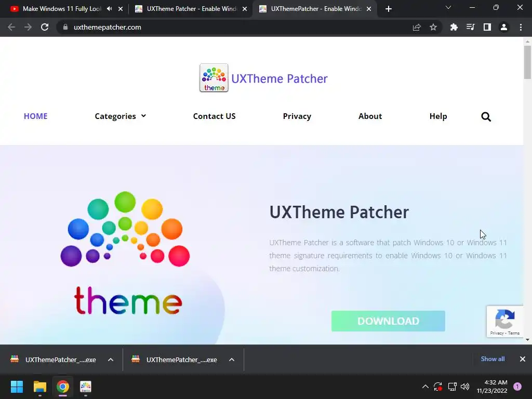Viewport: 532px width, 399px height.
Task: Open a new tab with the plus button
Action: pyautogui.click(x=389, y=9)
